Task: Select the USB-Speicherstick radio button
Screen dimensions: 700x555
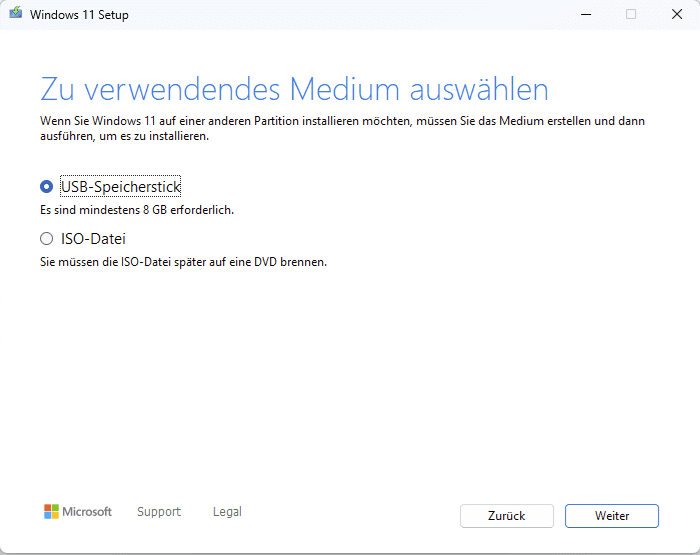Action: [46, 187]
